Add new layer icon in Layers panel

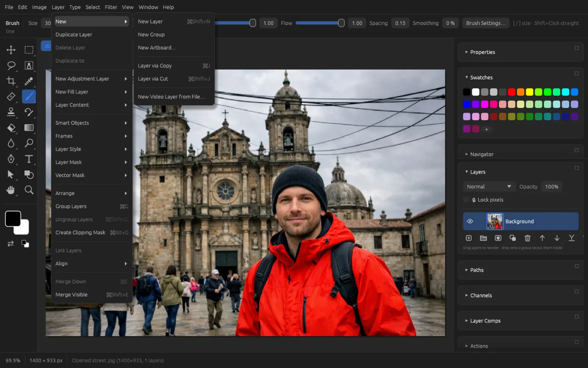(x=469, y=238)
